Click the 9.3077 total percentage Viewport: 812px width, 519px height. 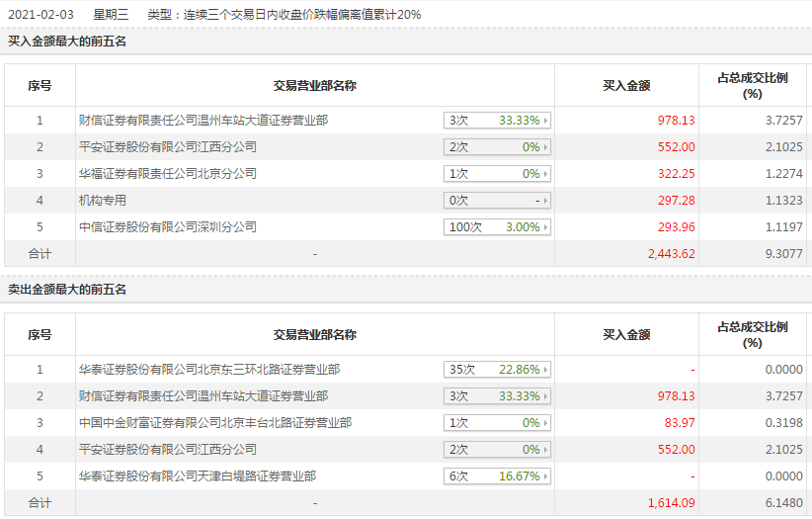pyautogui.click(x=784, y=254)
